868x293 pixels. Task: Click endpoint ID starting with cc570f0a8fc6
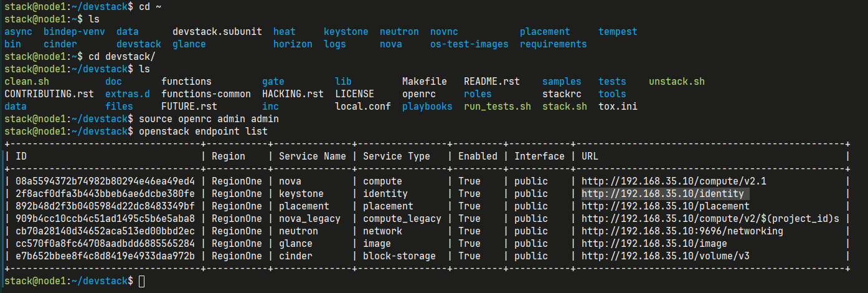point(105,243)
